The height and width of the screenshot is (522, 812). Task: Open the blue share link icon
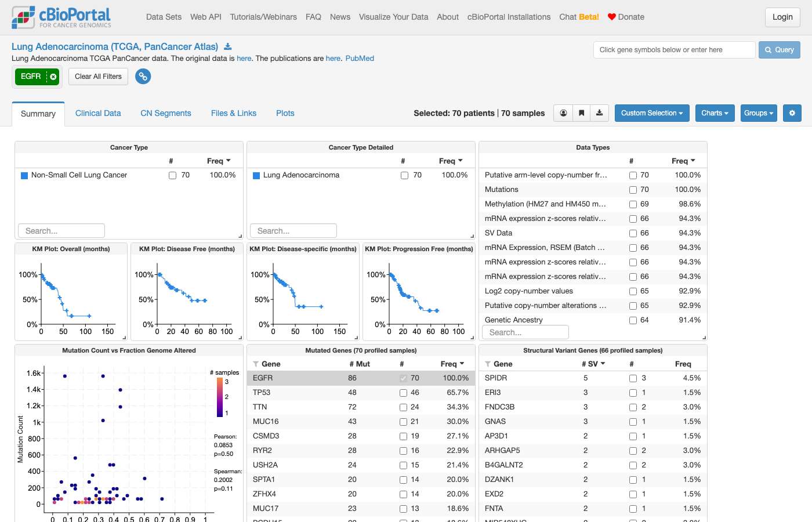point(143,76)
